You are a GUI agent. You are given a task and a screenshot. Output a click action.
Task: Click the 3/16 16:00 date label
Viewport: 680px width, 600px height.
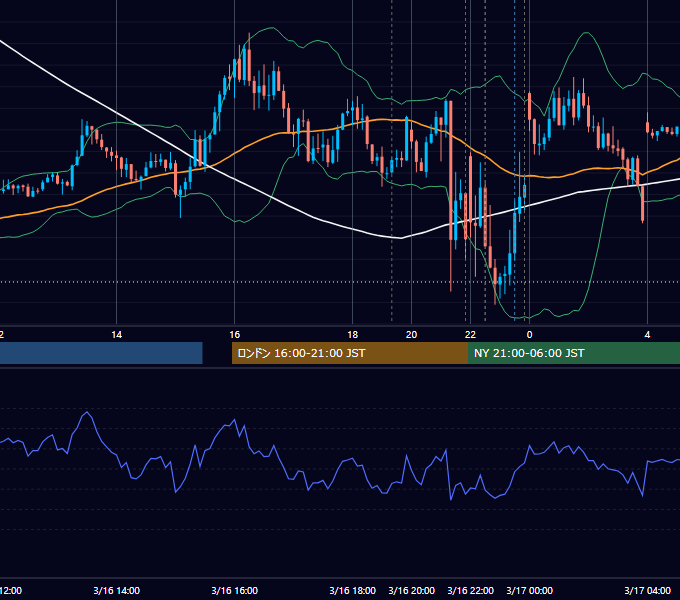[235, 590]
